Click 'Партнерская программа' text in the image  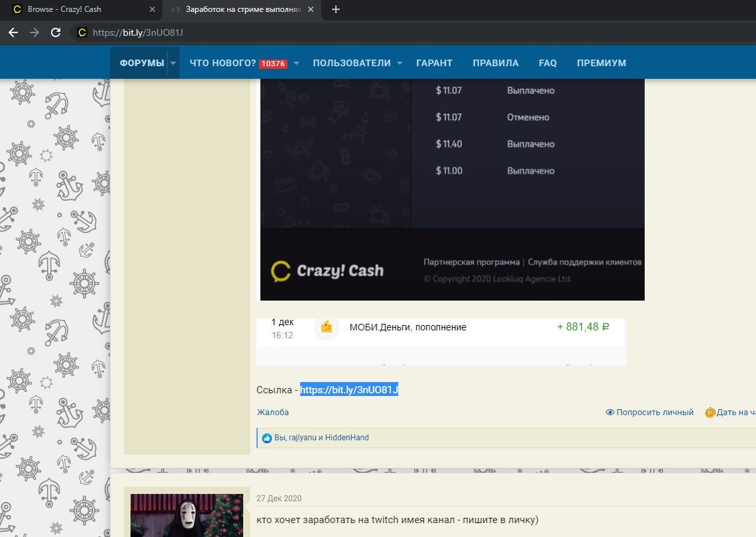pos(472,262)
